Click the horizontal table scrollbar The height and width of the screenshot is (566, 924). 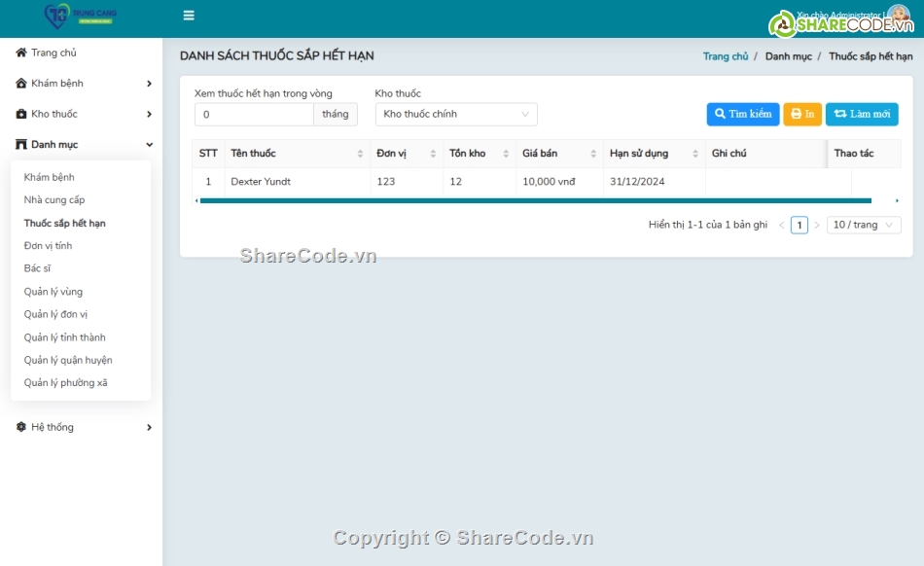coord(536,201)
